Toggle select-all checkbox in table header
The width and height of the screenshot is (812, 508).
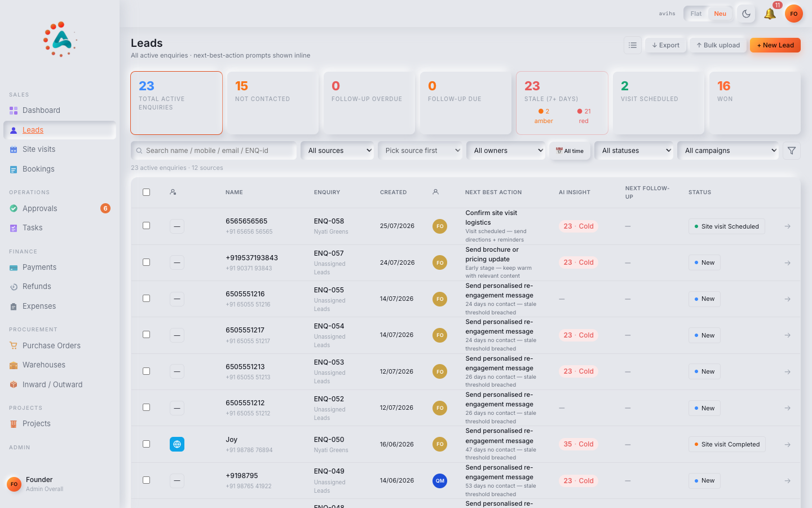(146, 192)
